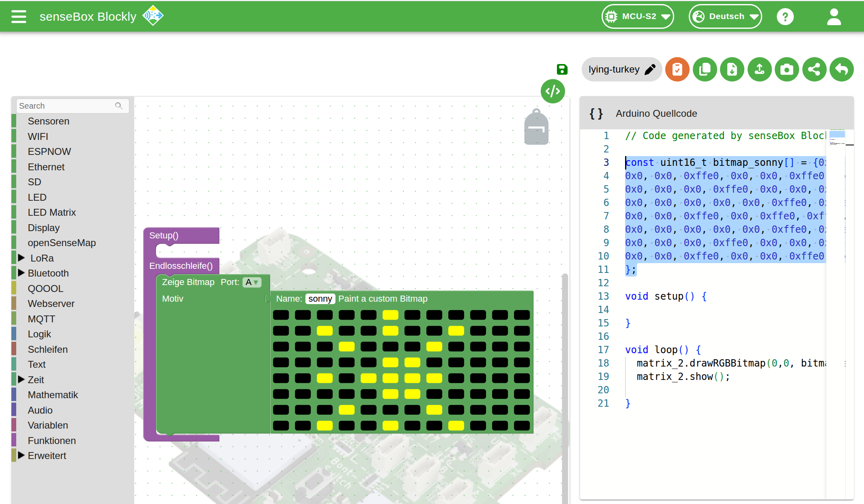The width and height of the screenshot is (864, 504).
Task: Click the share project icon
Action: click(814, 70)
